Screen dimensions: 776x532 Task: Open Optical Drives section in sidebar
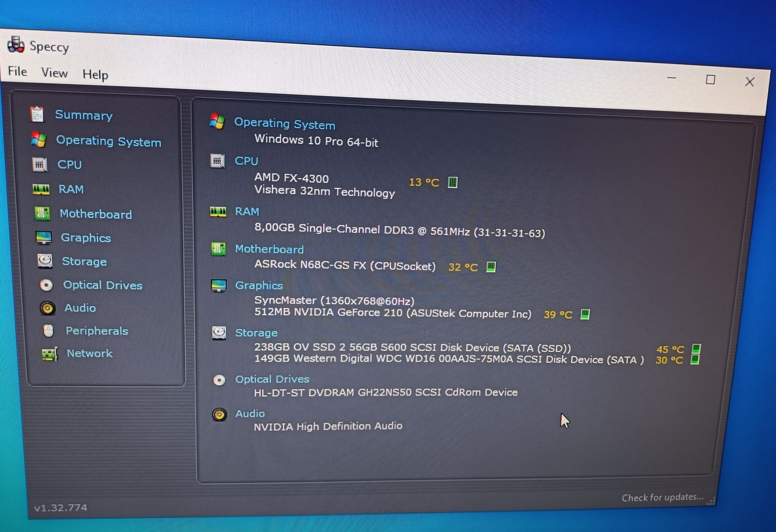103,285
